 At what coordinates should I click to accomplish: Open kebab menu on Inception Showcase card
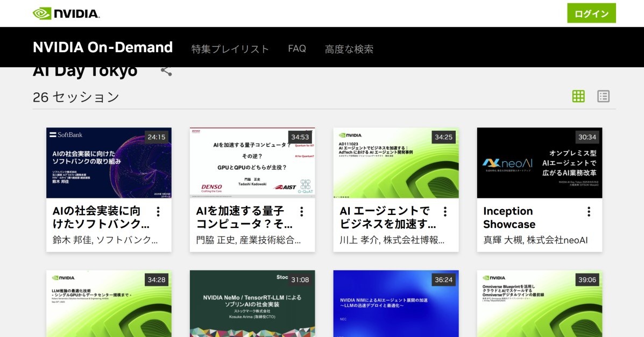point(589,212)
